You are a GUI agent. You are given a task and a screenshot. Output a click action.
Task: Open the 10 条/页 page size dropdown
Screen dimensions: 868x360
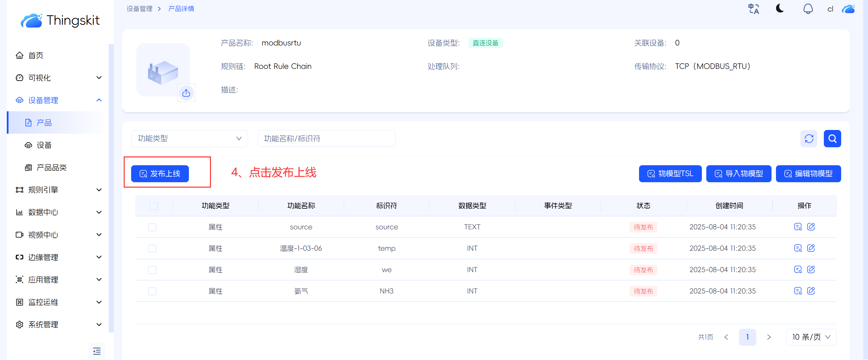click(x=811, y=337)
